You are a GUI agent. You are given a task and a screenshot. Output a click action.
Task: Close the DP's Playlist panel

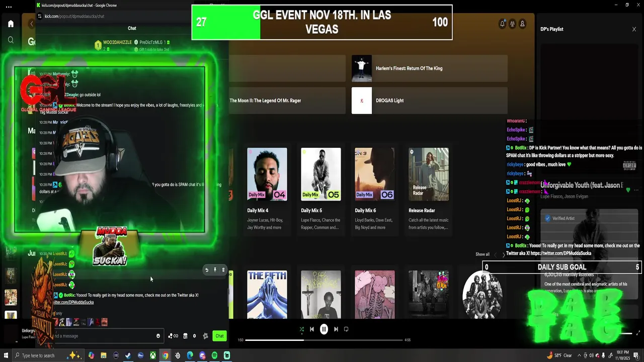pos(634,29)
